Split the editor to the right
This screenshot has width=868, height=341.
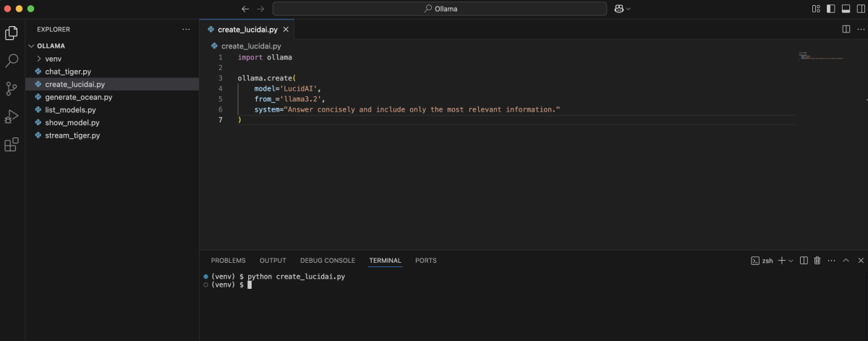pyautogui.click(x=846, y=29)
